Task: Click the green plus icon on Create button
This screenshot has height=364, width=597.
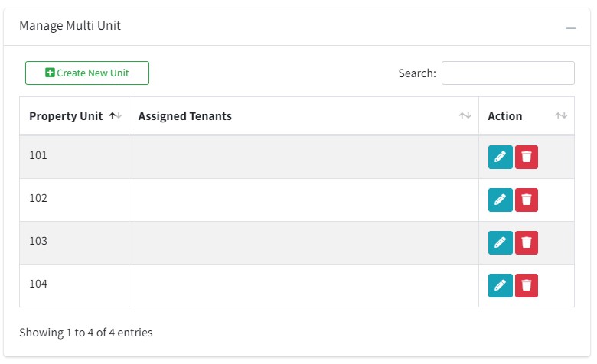Action: 50,73
